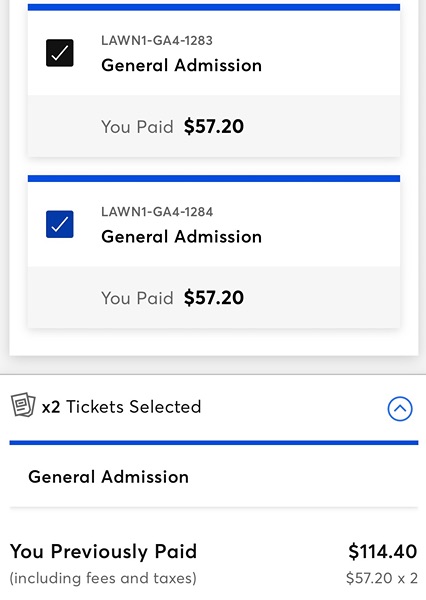
Task: Tap the You Previously Paid label
Action: click(103, 552)
